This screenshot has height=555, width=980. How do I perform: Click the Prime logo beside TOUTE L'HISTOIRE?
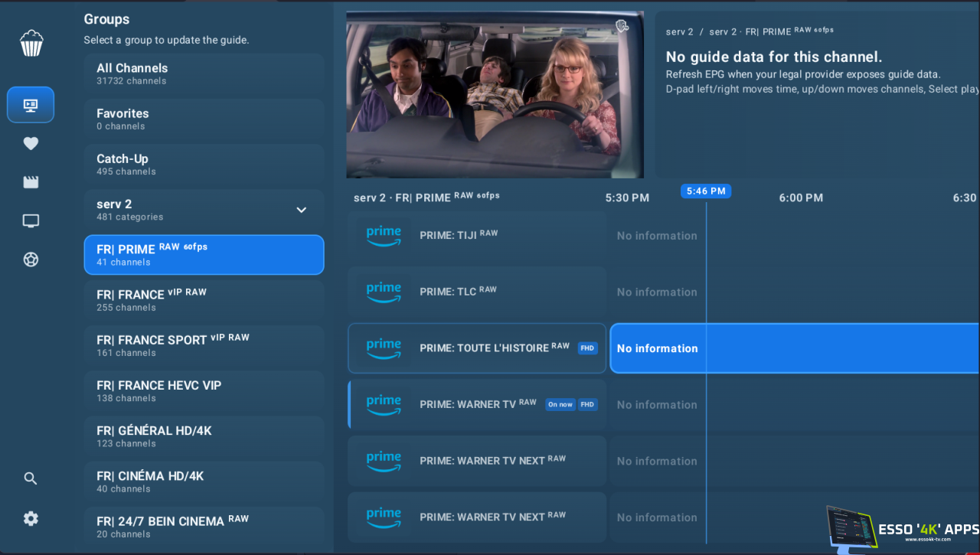point(384,348)
